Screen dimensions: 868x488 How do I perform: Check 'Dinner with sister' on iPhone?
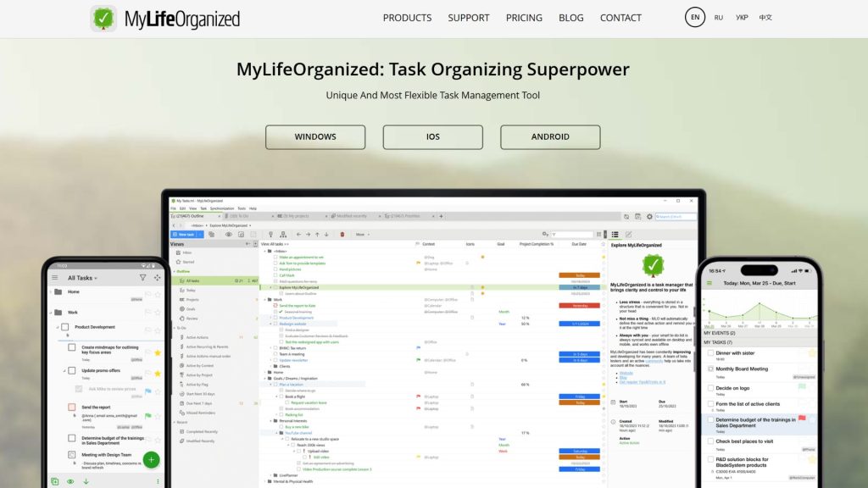[x=711, y=353]
